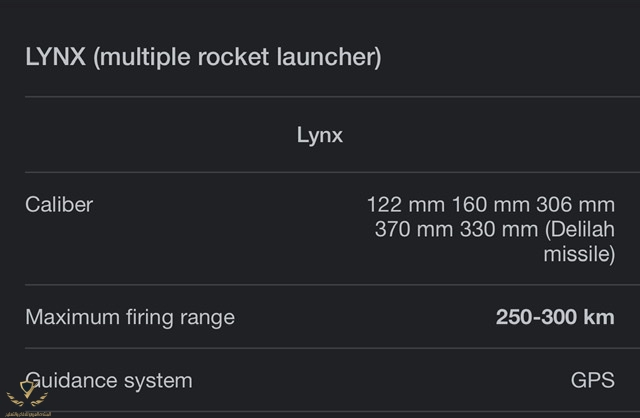The width and height of the screenshot is (640, 418).
Task: Select the Lynx column header
Action: click(320, 135)
